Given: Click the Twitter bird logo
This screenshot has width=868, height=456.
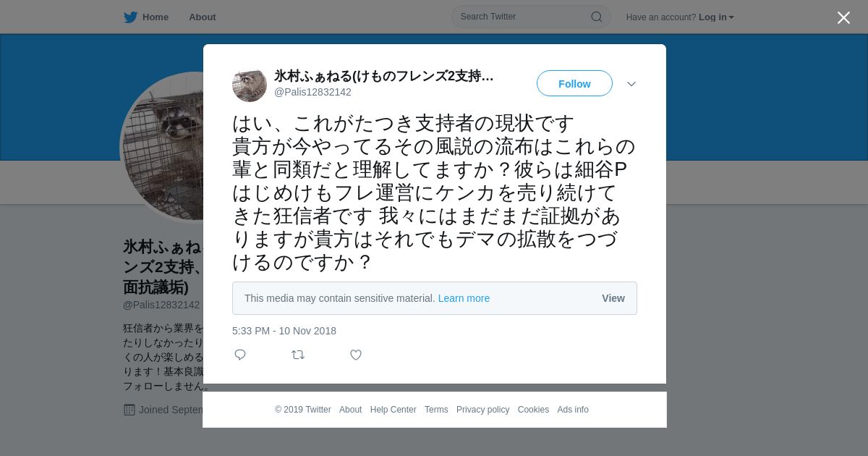Looking at the screenshot, I should click(130, 17).
